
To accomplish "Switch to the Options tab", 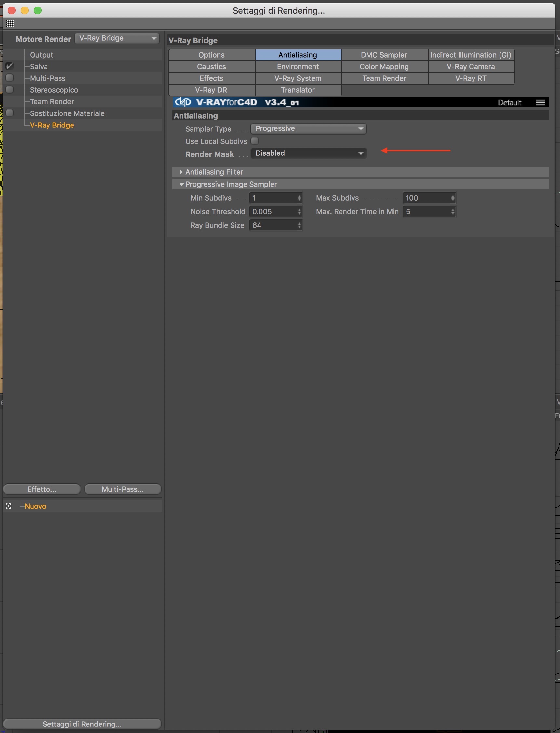I will click(x=212, y=55).
